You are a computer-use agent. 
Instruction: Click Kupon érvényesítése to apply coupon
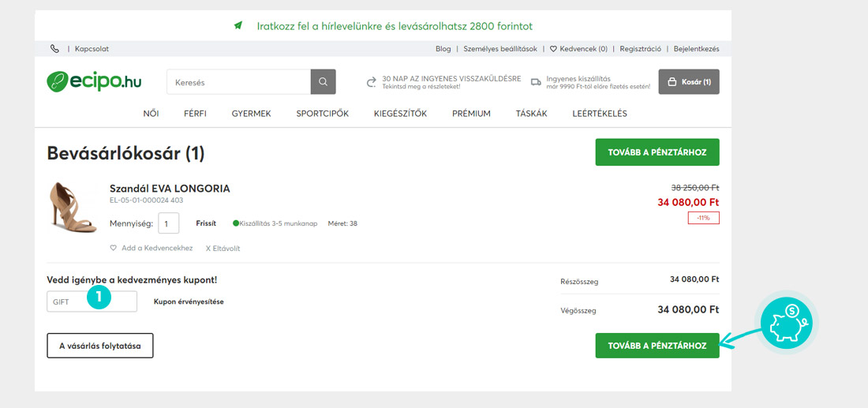[189, 301]
